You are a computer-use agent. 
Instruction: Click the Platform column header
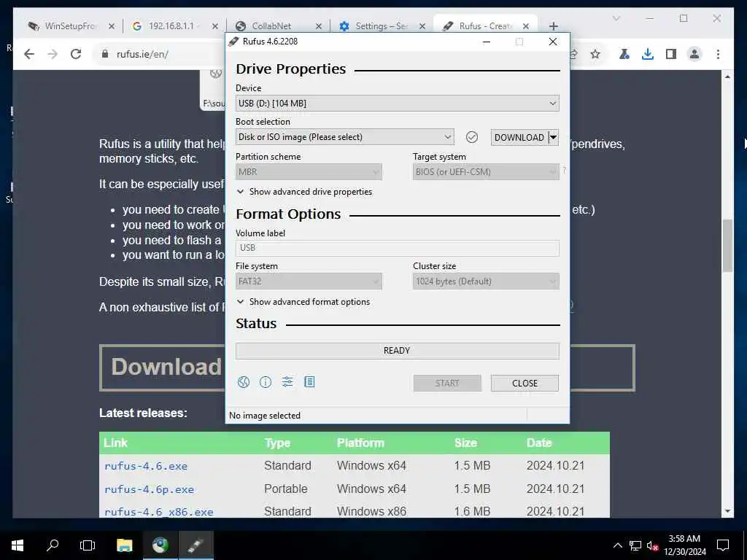pyautogui.click(x=360, y=443)
